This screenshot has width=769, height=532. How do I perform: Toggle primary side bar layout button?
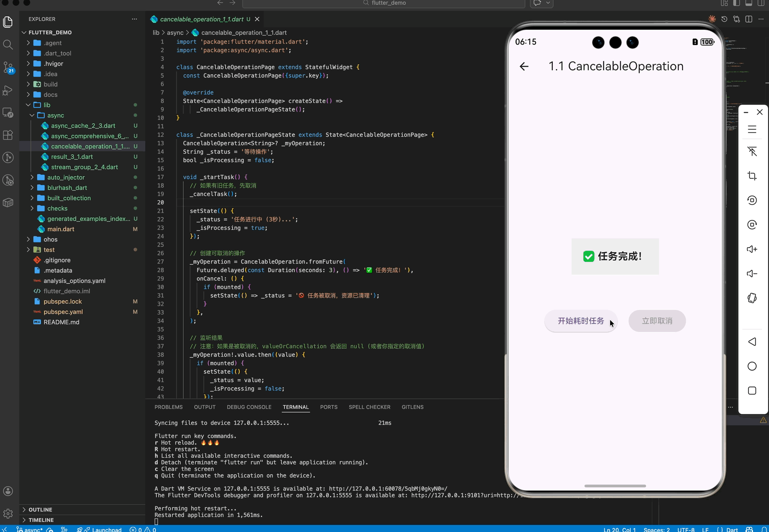737,3
